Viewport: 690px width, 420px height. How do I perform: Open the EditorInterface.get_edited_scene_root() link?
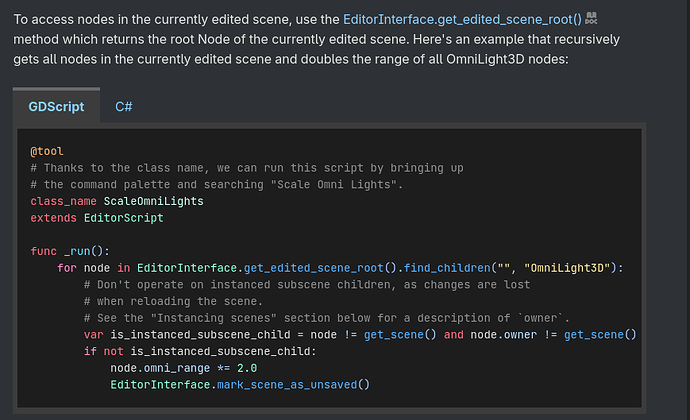click(x=462, y=19)
